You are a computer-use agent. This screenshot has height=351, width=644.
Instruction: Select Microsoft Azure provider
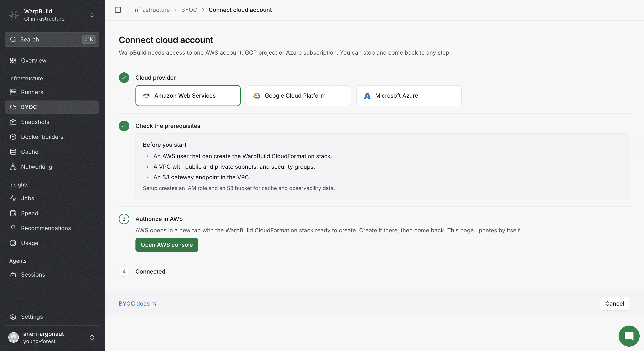click(409, 96)
